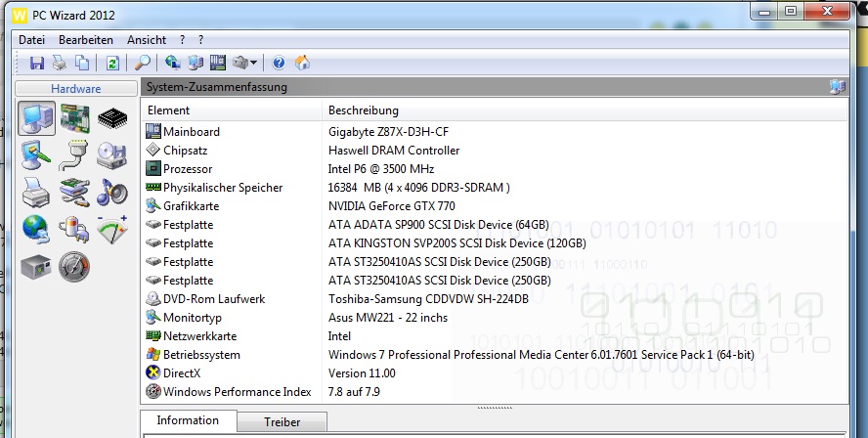
Task: Click the Home house toolbar icon
Action: [302, 64]
